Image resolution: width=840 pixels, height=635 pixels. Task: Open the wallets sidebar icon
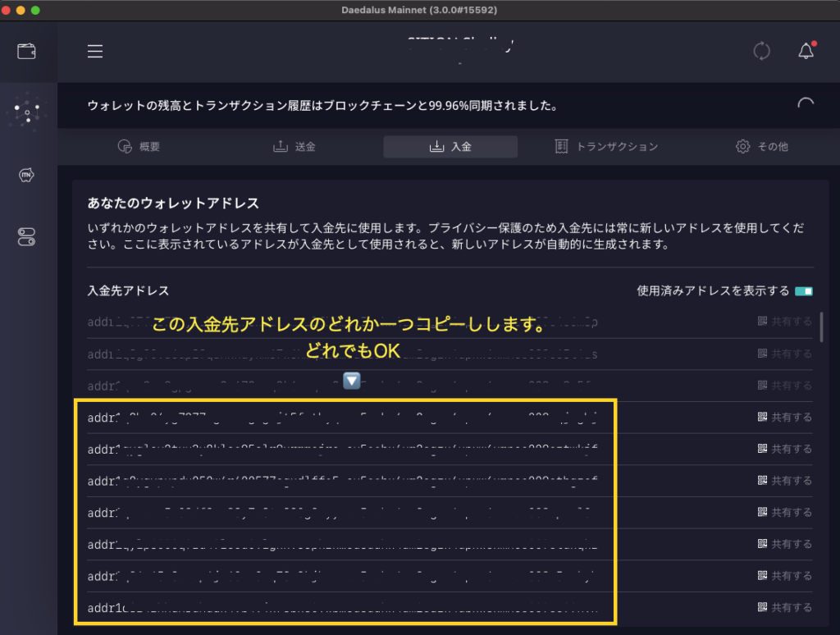click(27, 51)
